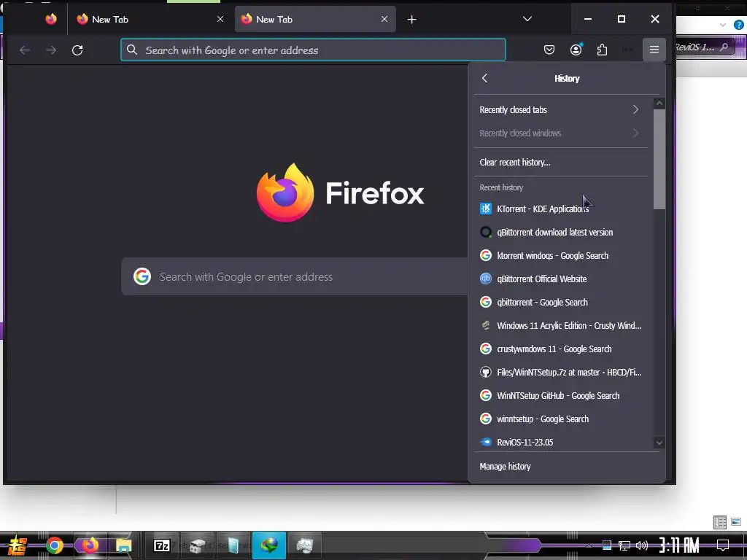The image size is (747, 560).
Task: Choose Clear recent history…
Action: [x=561, y=163]
